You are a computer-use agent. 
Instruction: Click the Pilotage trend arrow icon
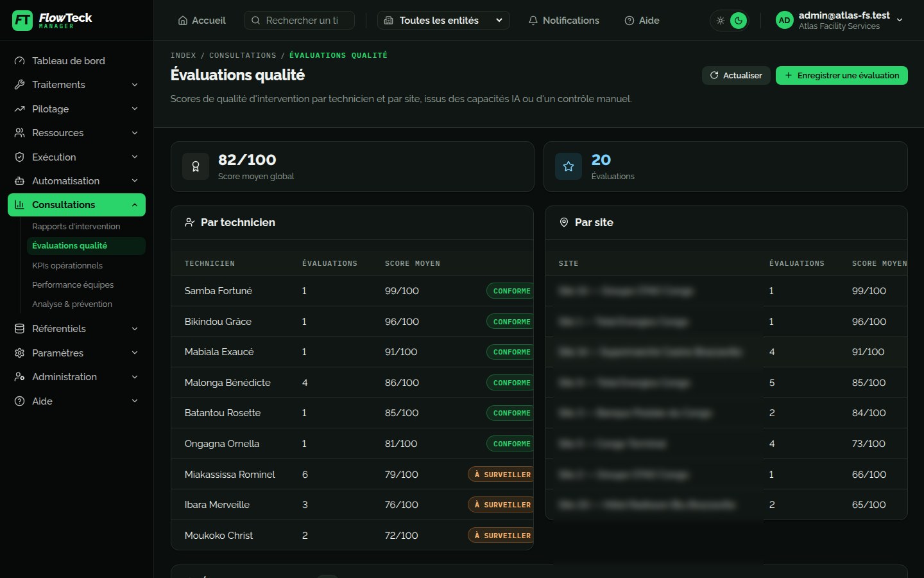click(19, 109)
